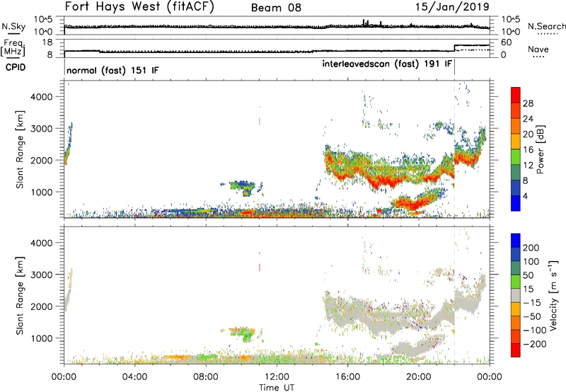Viewport: 566px width, 392px height.
Task: Click "Slant Range [km]" label of Velocity panel
Action: 20,295
